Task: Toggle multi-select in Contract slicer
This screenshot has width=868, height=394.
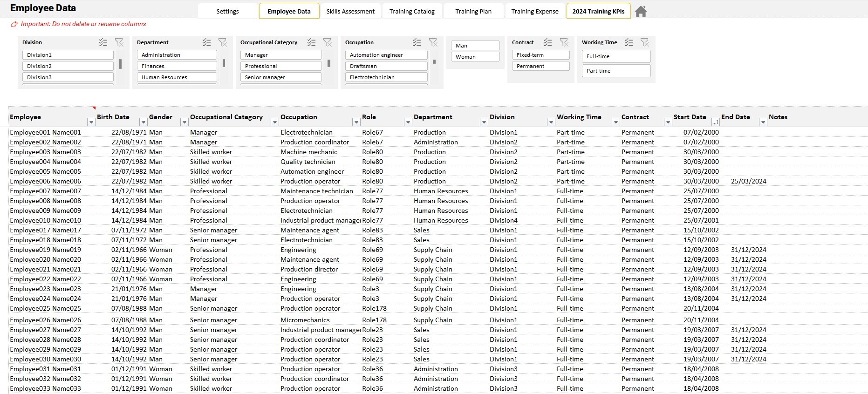Action: pos(548,42)
